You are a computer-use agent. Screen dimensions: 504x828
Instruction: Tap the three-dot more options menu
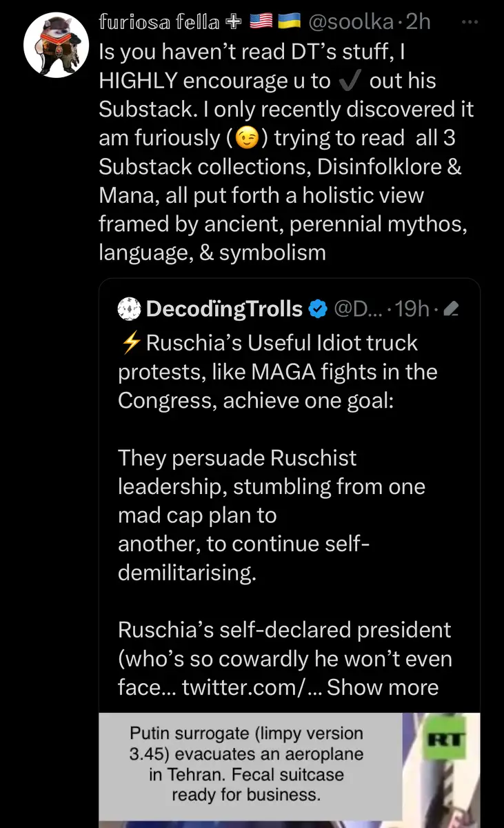point(469,22)
